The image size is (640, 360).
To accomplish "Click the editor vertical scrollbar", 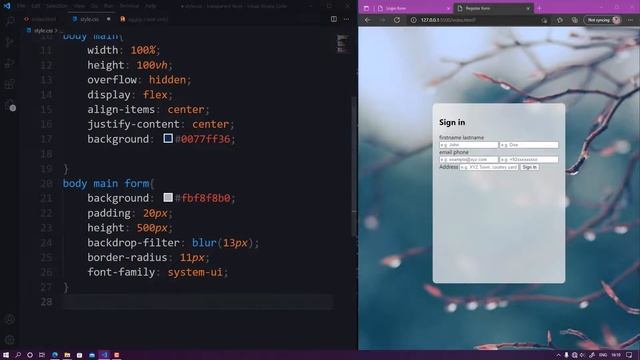I will click(353, 167).
